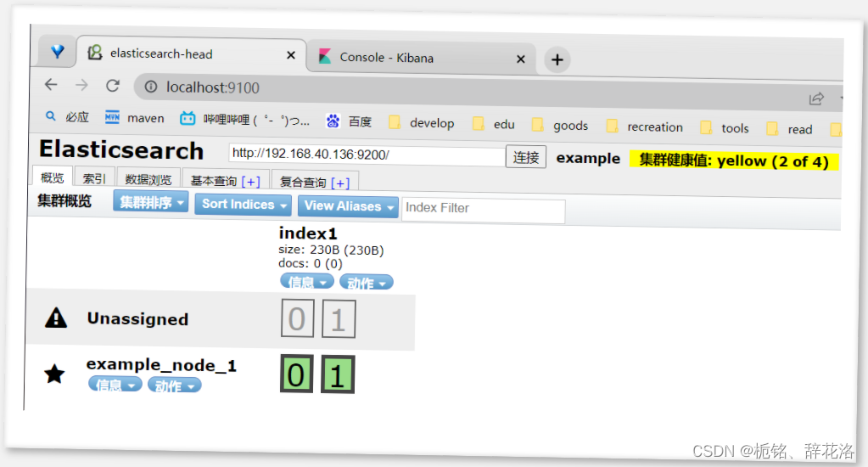Select the 复合查询 tab
This screenshot has height=467, width=868.
pyautogui.click(x=303, y=183)
